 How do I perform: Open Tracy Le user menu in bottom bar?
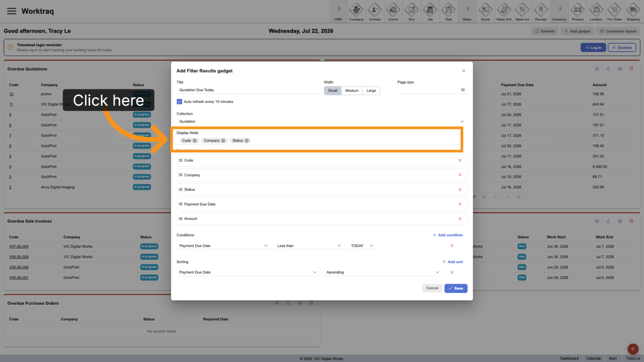633,359
